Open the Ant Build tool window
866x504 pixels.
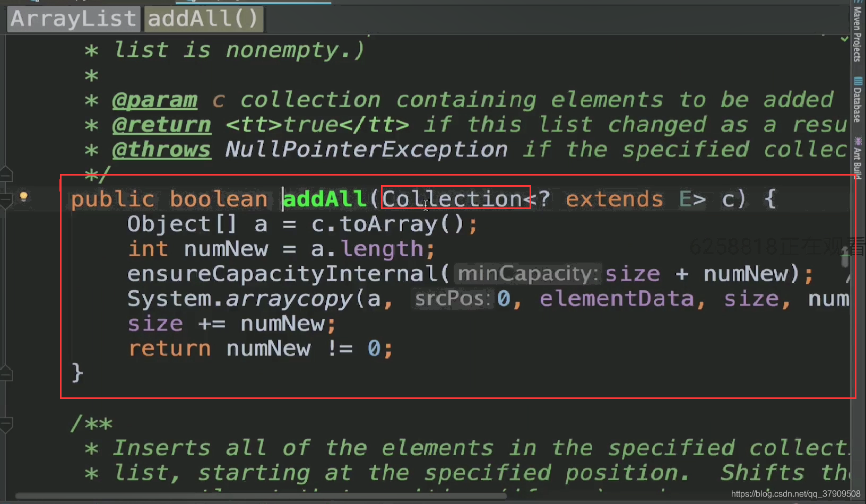858,158
